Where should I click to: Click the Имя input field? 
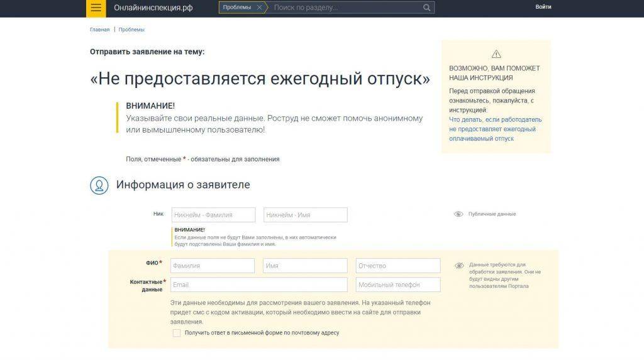pos(305,266)
